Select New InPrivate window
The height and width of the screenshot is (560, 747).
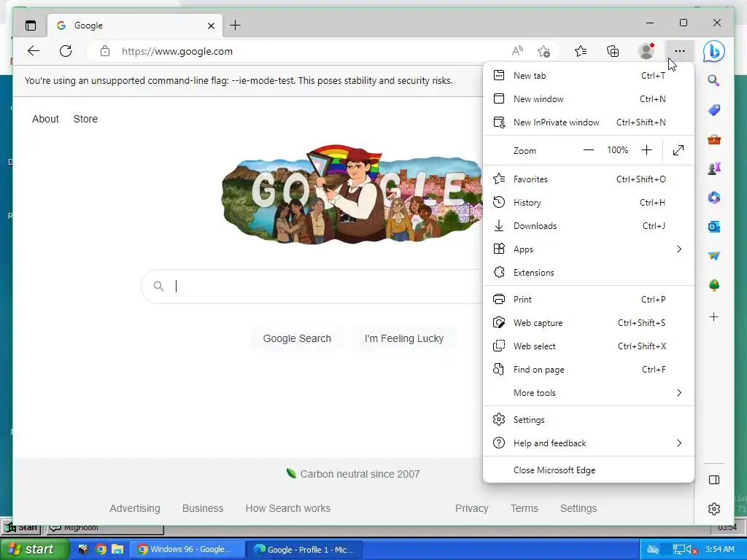(x=589, y=122)
